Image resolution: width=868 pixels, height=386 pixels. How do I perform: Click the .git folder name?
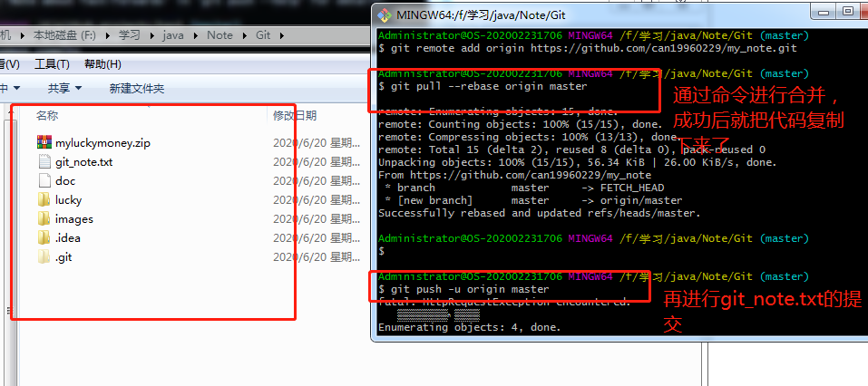tap(63, 257)
